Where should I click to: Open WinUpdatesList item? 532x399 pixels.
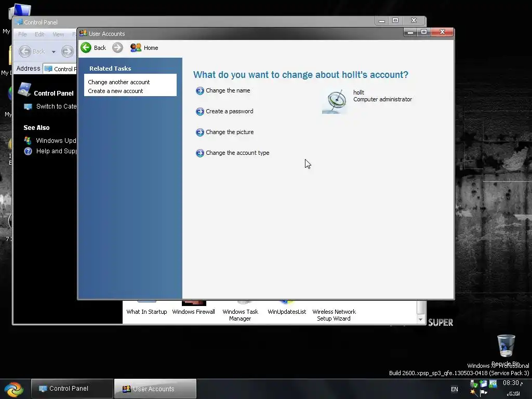tap(287, 312)
